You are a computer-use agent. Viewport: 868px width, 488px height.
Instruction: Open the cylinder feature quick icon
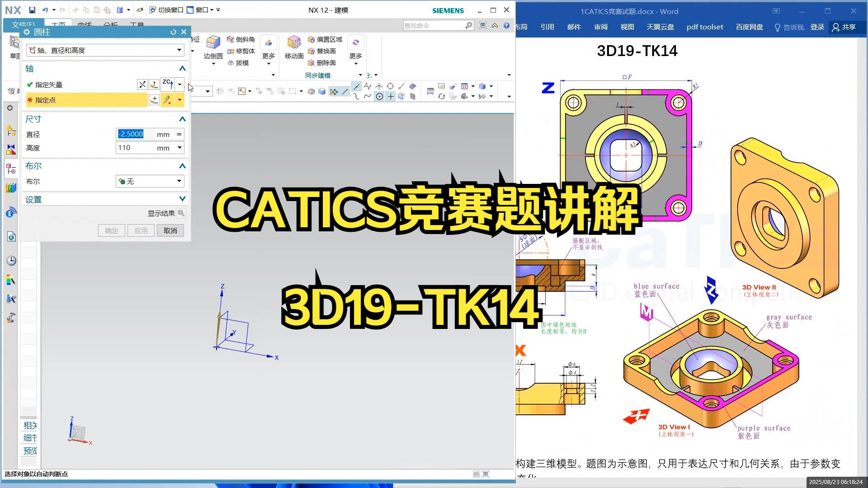[x=120, y=10]
